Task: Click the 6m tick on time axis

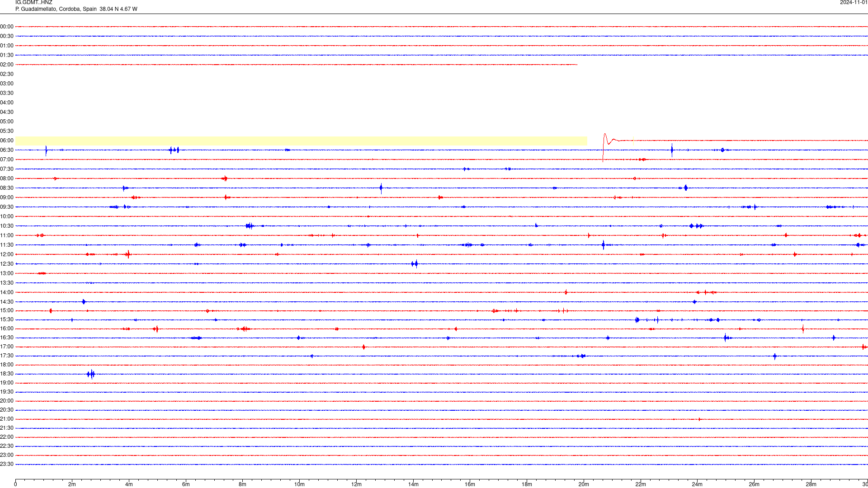Action: coord(186,484)
